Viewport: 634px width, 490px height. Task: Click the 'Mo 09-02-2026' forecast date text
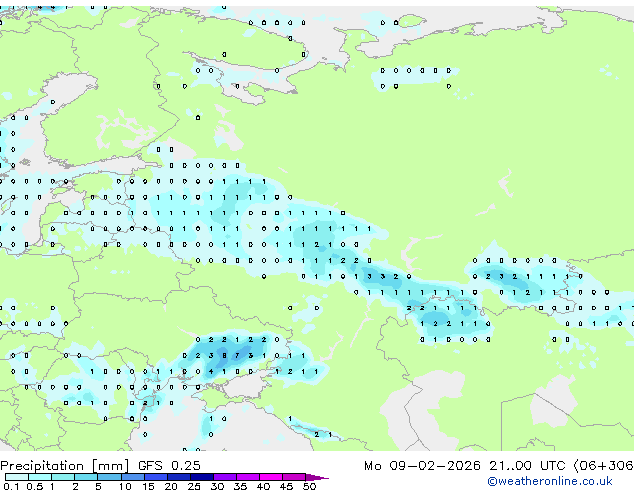(x=422, y=466)
